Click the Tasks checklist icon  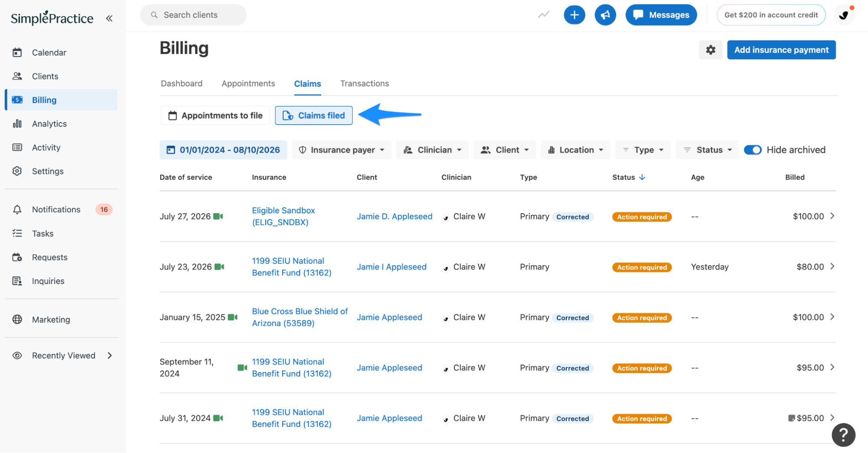17,234
